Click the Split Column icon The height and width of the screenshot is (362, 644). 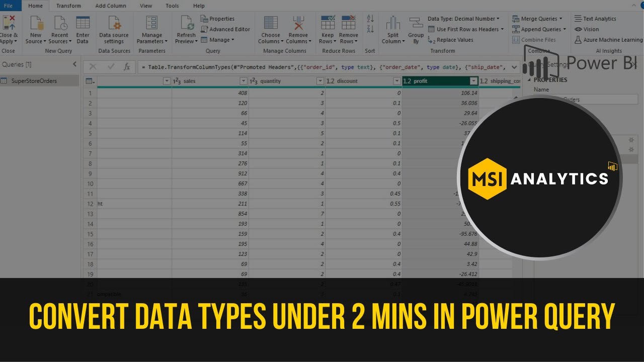(x=392, y=23)
